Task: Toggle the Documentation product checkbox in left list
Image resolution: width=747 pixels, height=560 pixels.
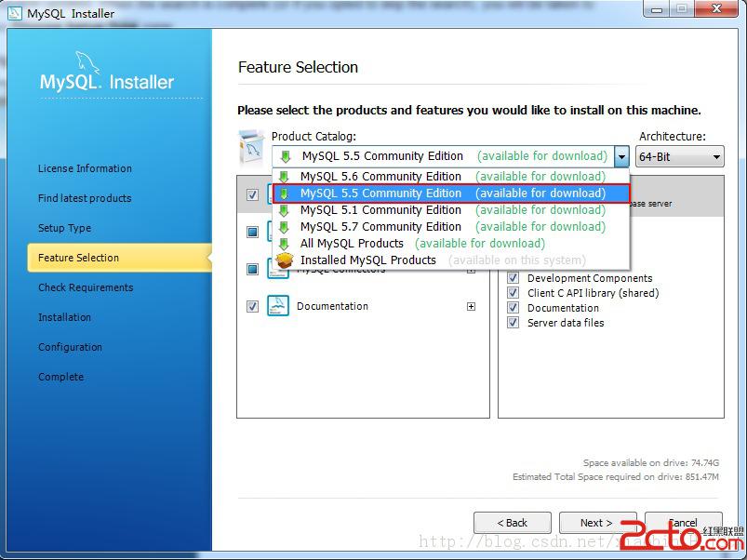Action: (252, 306)
